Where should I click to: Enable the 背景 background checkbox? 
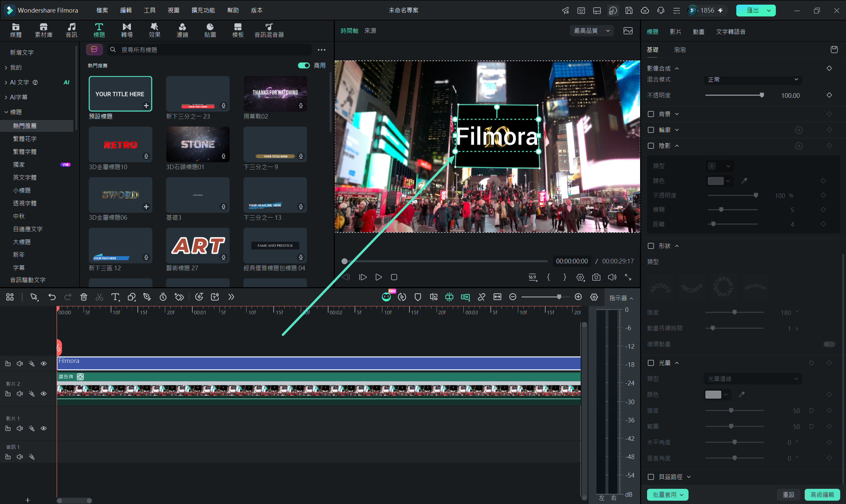point(651,114)
